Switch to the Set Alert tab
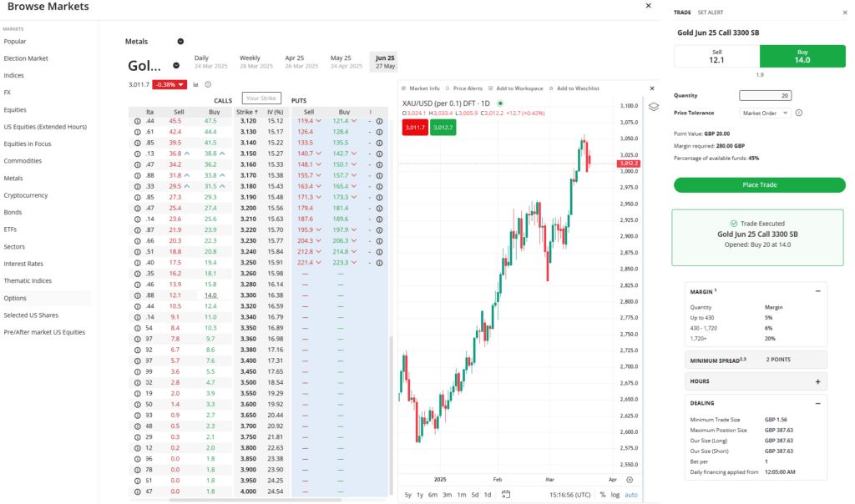Image resolution: width=855 pixels, height=504 pixels. 711,13
